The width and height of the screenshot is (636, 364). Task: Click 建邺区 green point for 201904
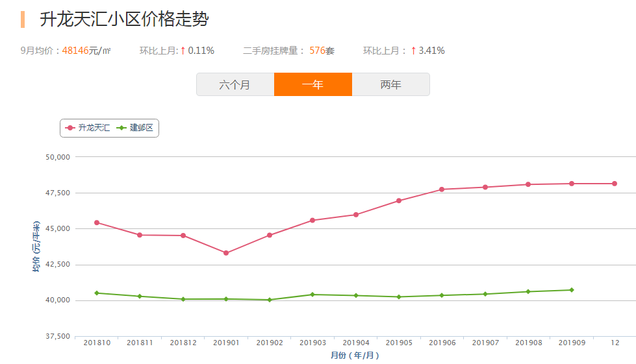tap(356, 296)
